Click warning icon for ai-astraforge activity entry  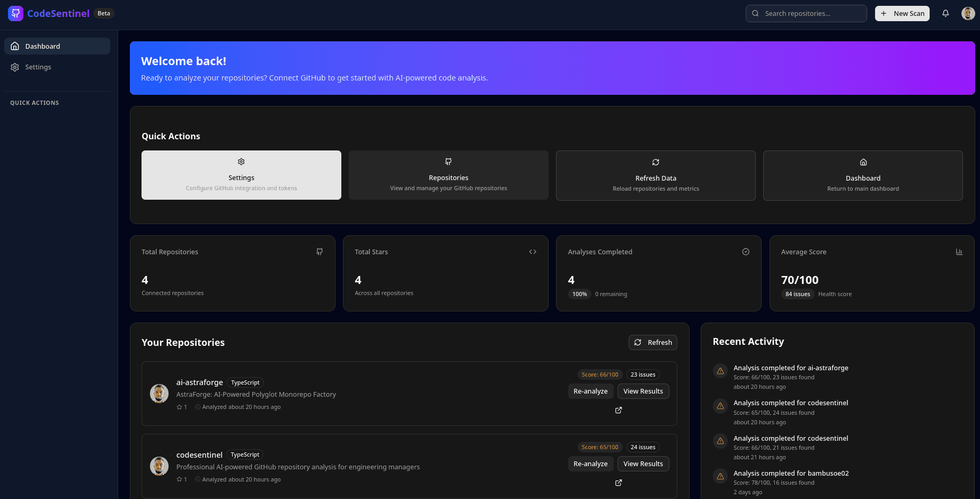click(x=720, y=371)
